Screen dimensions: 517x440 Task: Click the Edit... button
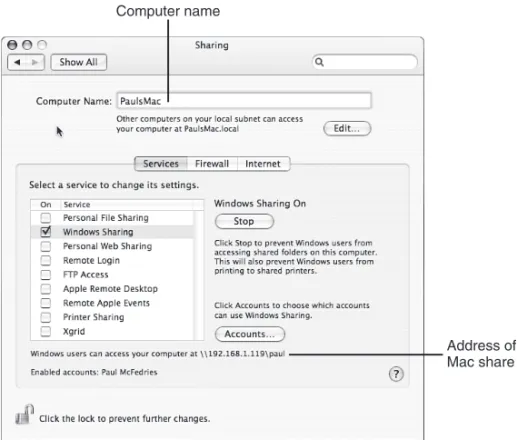347,128
